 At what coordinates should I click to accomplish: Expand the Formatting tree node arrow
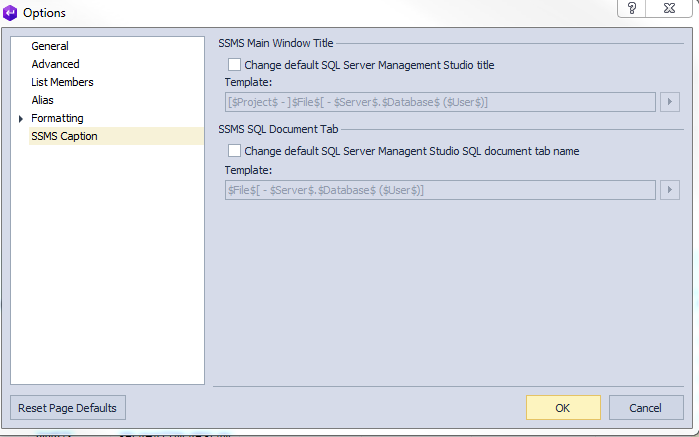(21, 119)
